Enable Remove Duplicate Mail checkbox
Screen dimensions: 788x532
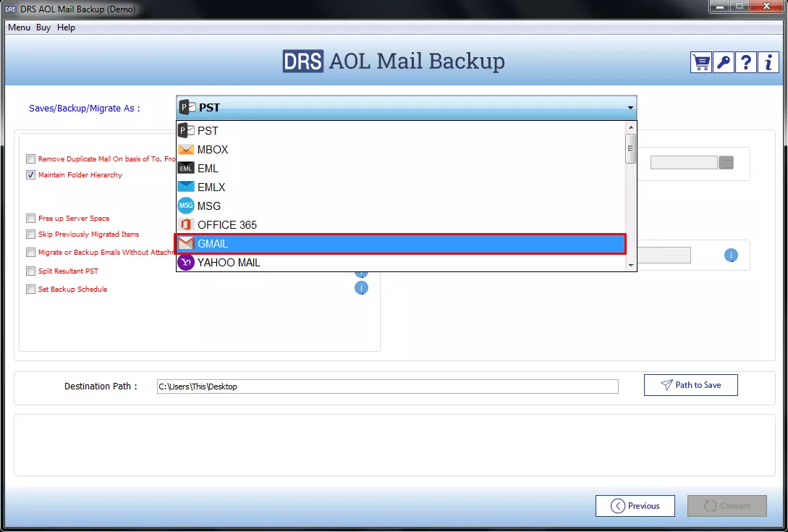point(30,159)
